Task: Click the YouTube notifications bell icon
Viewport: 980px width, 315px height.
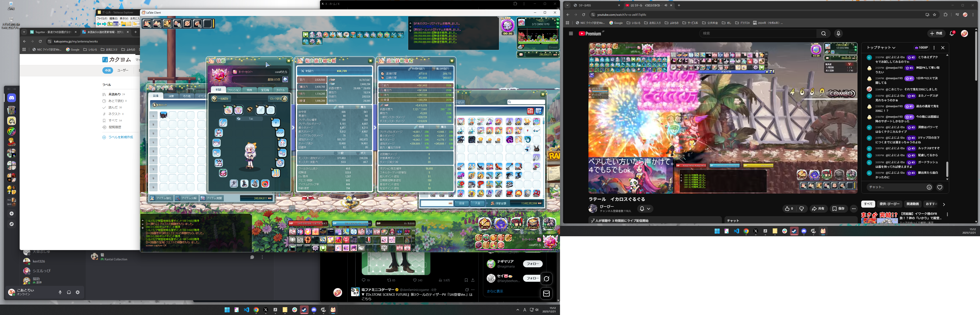Action: pos(952,33)
